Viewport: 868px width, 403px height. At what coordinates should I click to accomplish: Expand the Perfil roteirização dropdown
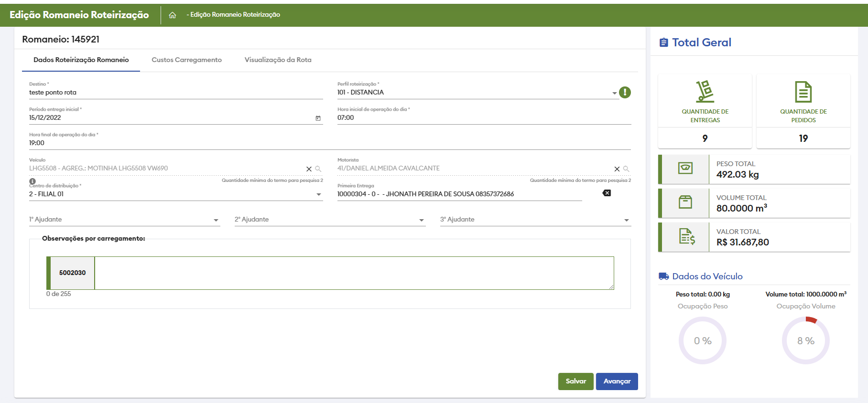[x=614, y=93]
